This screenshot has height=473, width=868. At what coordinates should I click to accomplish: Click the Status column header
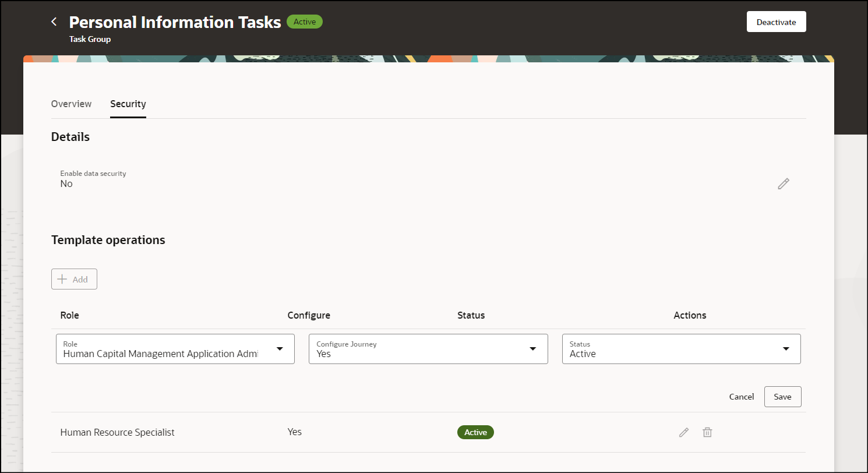tap(471, 315)
